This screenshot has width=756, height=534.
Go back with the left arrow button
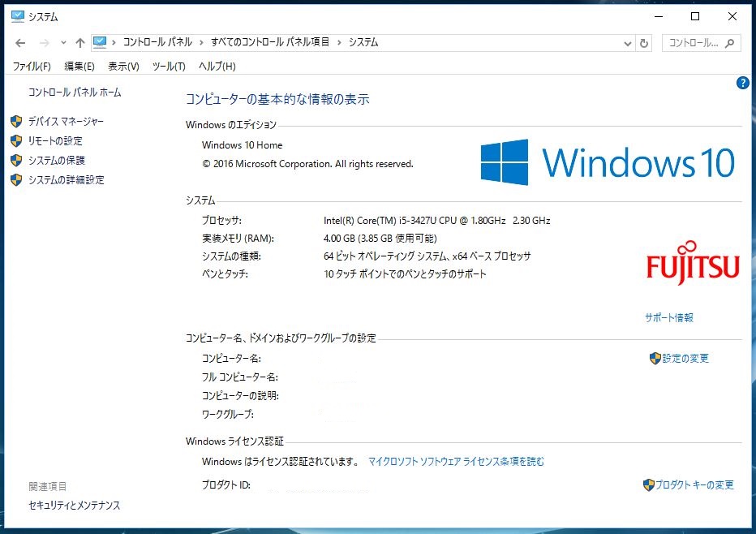(20, 43)
